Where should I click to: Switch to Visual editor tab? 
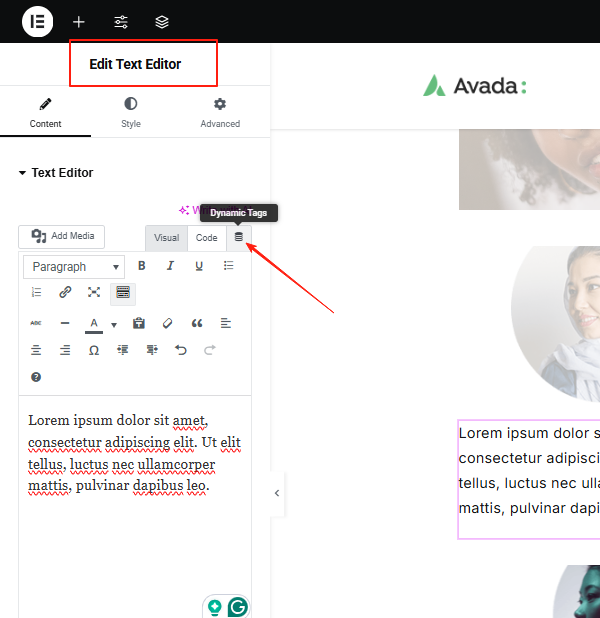166,238
